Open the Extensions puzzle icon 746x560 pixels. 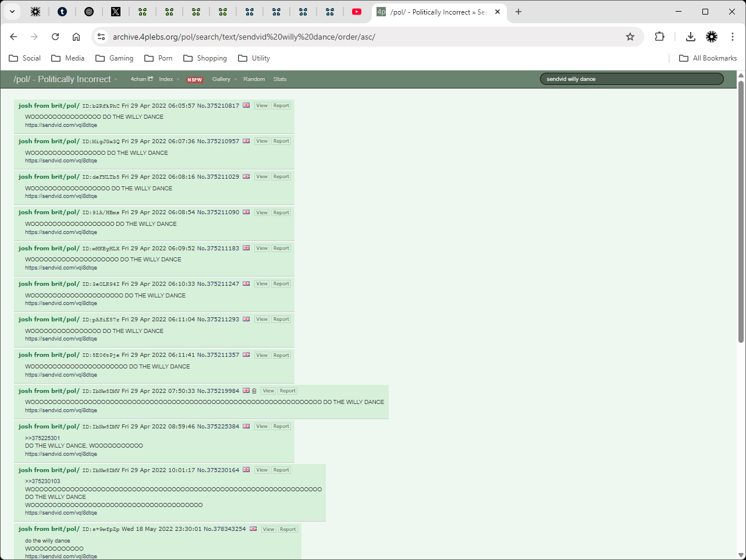click(x=659, y=37)
